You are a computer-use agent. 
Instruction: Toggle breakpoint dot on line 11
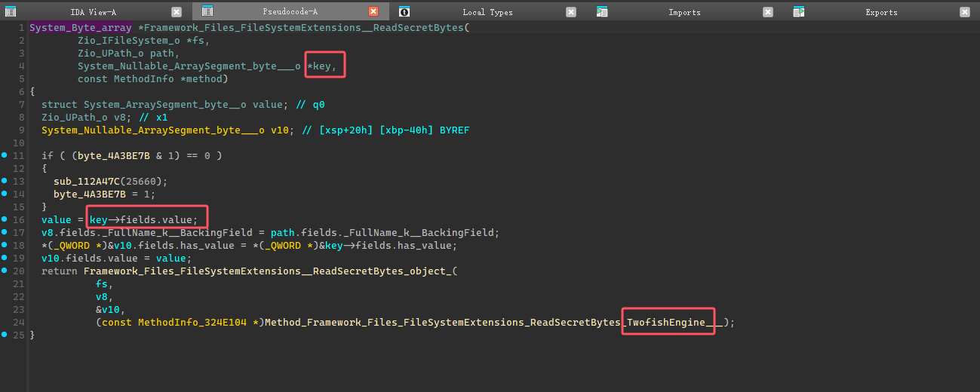click(x=5, y=155)
